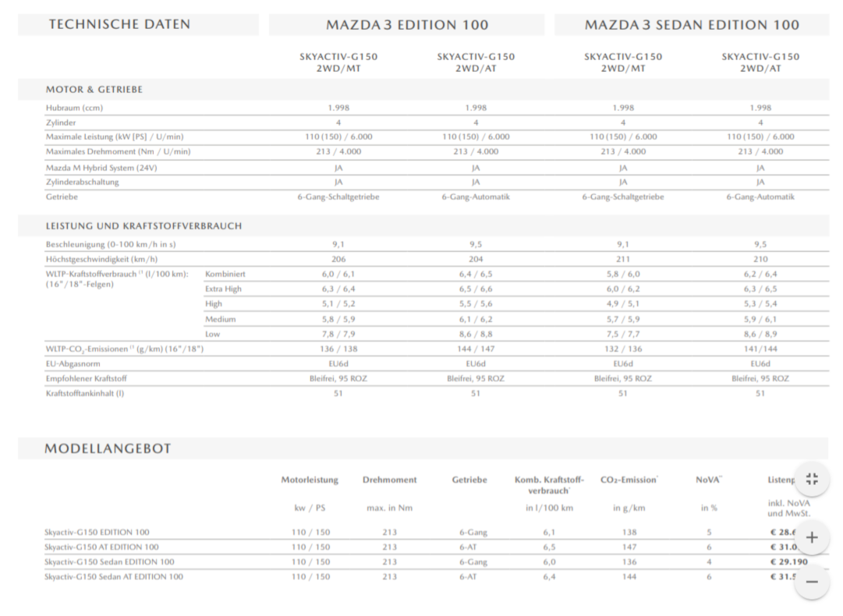The width and height of the screenshot is (843, 616).
Task: Click the top speed value '210'
Action: [760, 259]
